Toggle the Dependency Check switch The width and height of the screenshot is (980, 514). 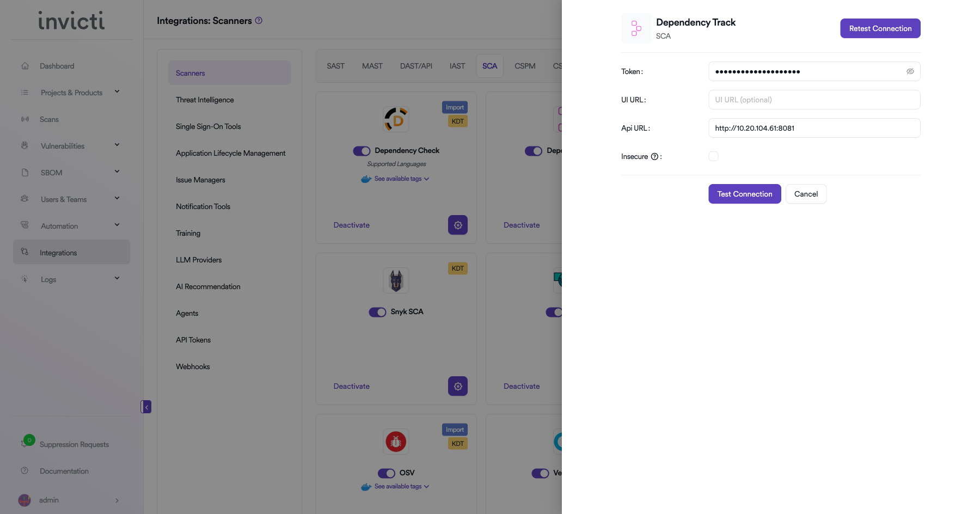[362, 151]
